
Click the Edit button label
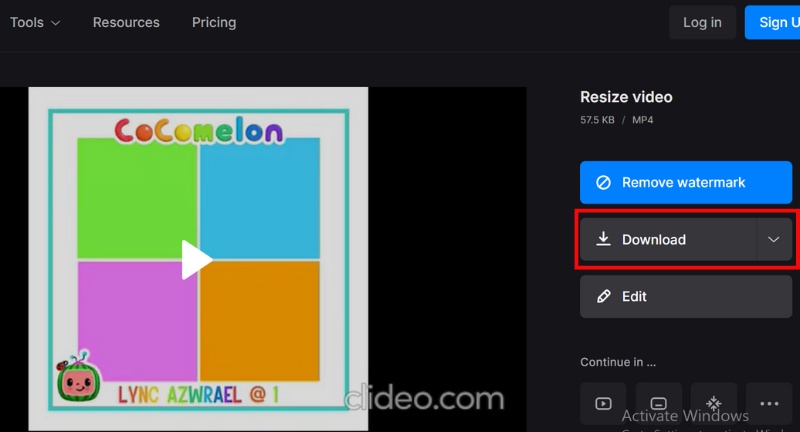click(x=634, y=297)
